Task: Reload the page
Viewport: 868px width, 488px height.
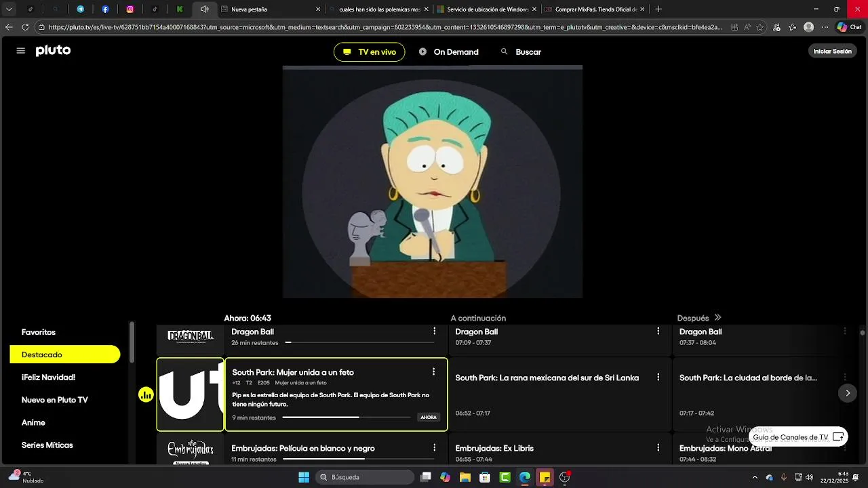Action: 25,27
